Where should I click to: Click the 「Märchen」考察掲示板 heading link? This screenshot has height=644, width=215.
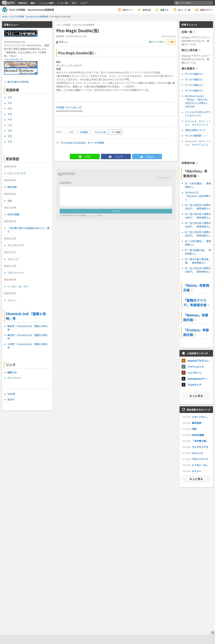click(x=195, y=174)
